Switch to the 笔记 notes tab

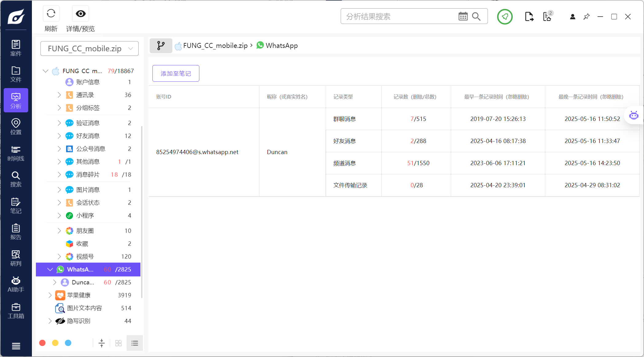pyautogui.click(x=16, y=205)
